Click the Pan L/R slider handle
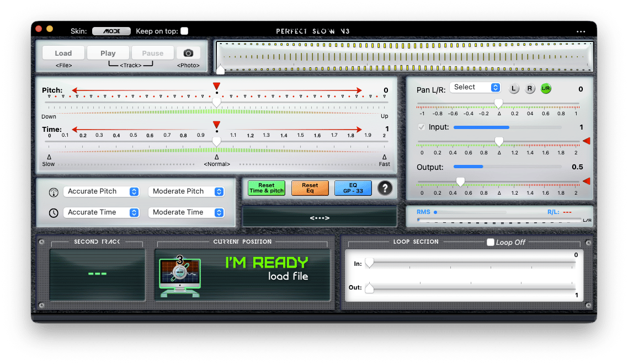The width and height of the screenshot is (628, 364). pos(498,104)
